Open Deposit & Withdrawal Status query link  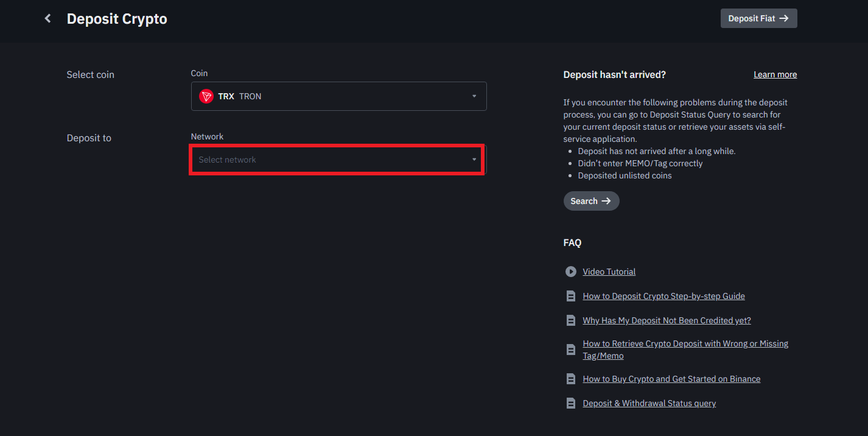[x=649, y=403]
